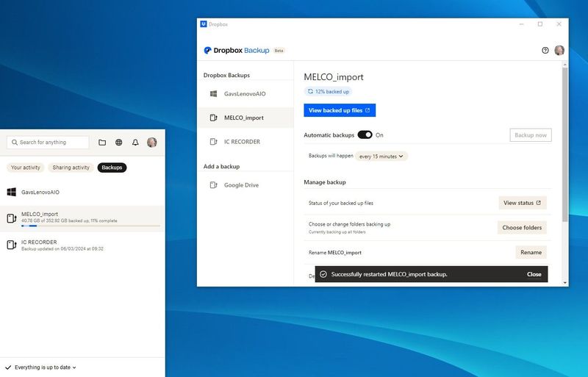The width and height of the screenshot is (588, 377).
Task: Open the help question mark icon
Action: tap(545, 50)
